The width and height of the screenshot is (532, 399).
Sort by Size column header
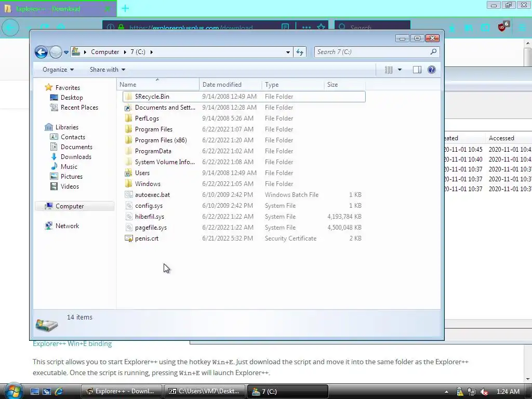pyautogui.click(x=345, y=85)
